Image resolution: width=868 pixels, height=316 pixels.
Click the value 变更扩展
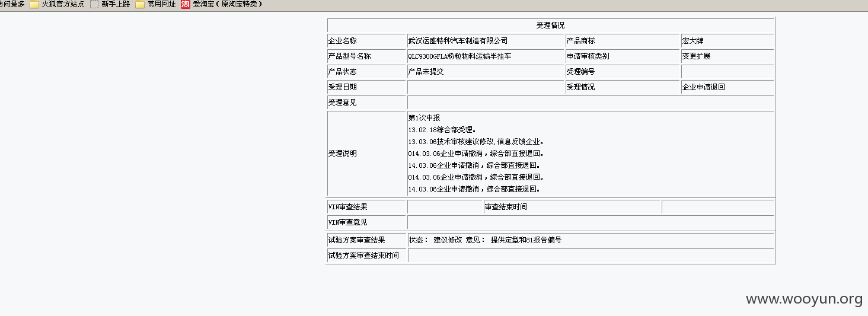coord(696,56)
